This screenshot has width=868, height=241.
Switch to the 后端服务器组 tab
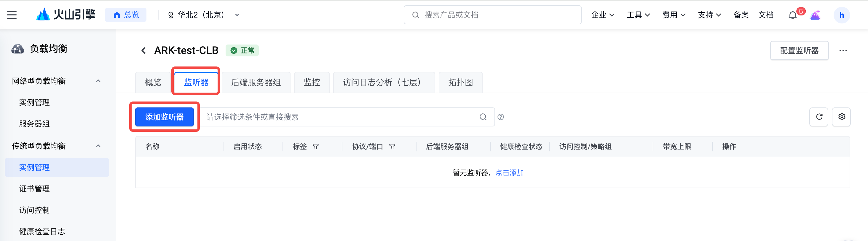pos(256,82)
